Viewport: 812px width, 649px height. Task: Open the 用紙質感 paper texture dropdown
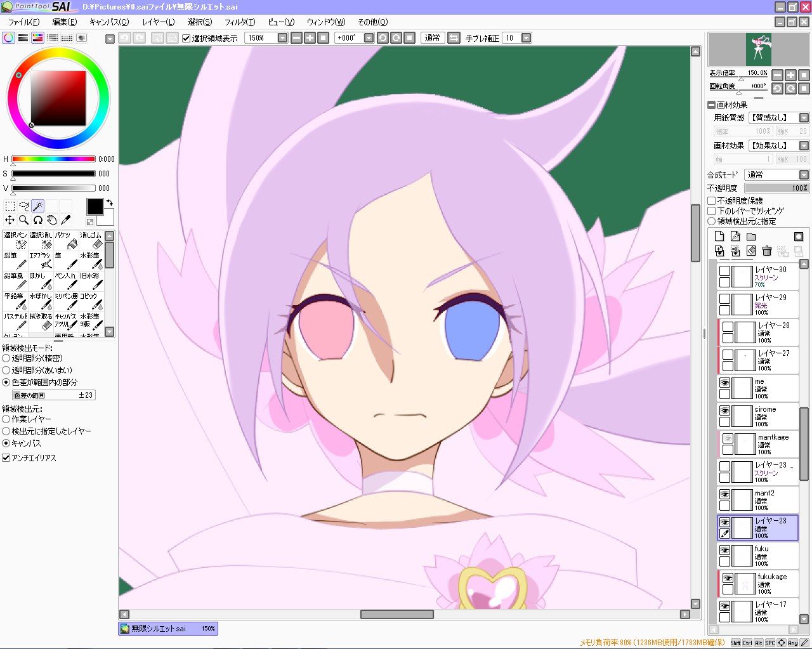(x=804, y=118)
